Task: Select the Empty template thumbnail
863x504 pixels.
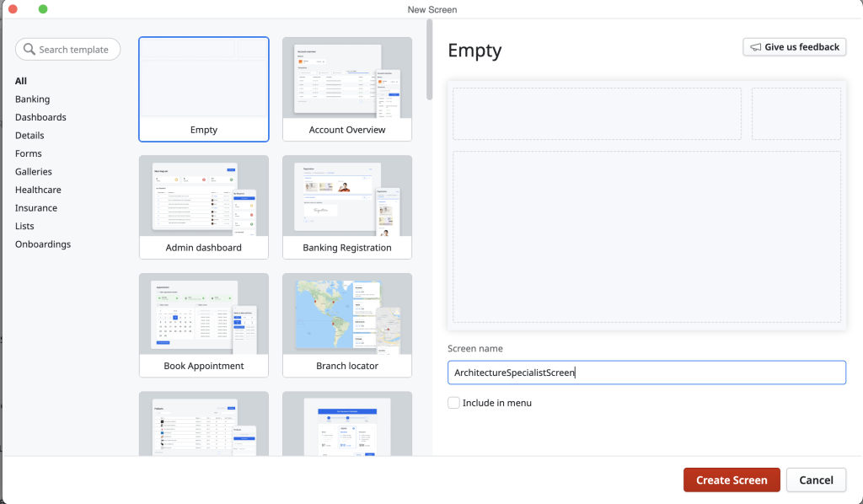Action: click(x=204, y=88)
